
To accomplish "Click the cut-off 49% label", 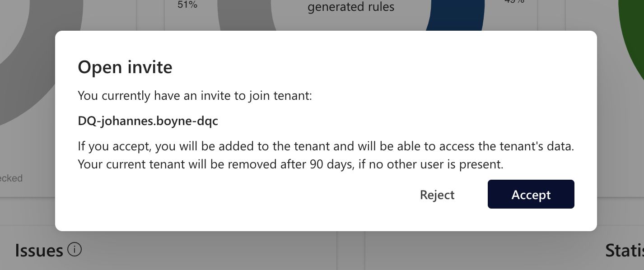I will pyautogui.click(x=514, y=2).
